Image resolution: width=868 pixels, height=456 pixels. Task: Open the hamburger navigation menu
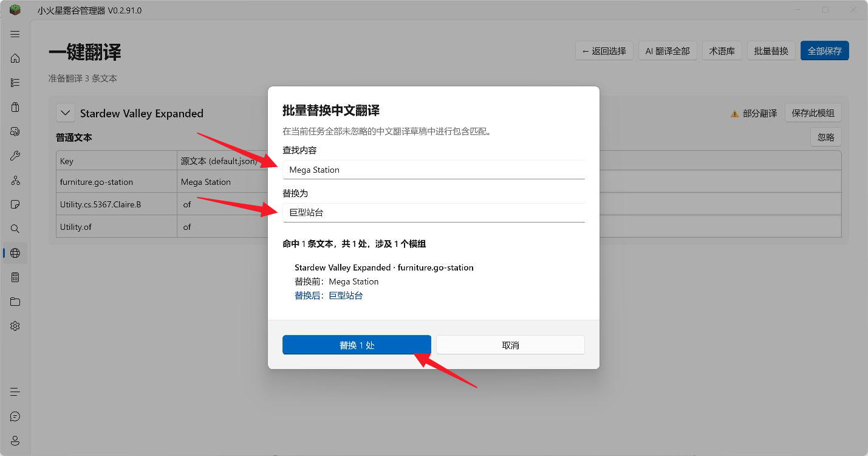[15, 34]
